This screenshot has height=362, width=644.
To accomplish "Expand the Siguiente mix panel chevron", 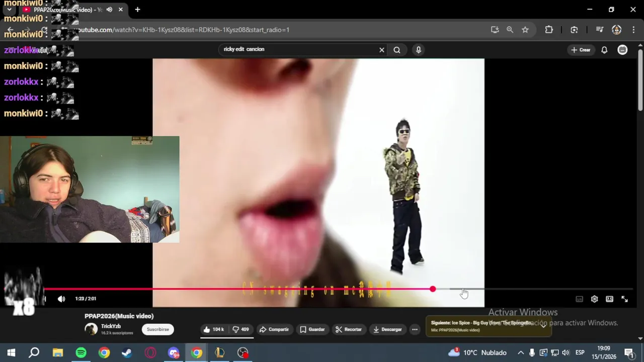I will [543, 325].
